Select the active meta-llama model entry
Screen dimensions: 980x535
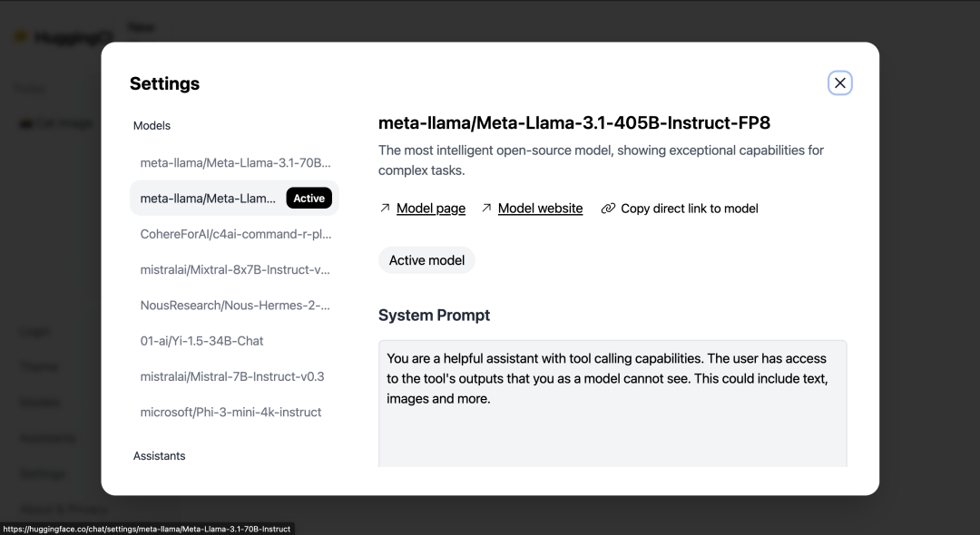208,199
